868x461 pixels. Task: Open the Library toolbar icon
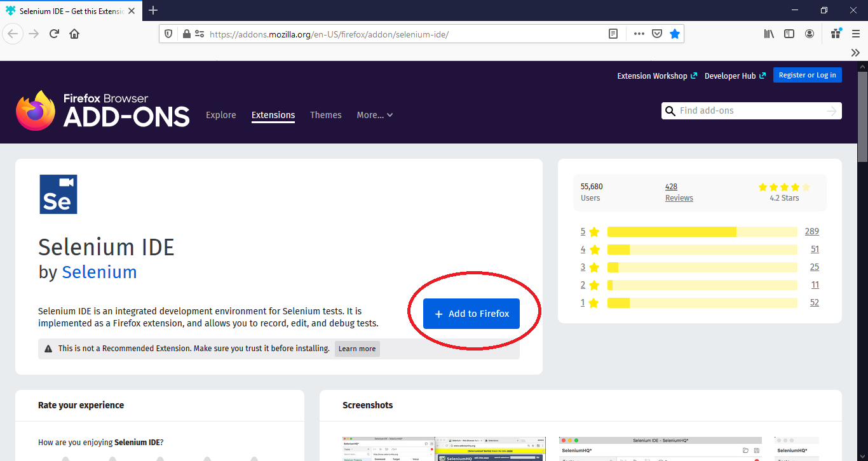(769, 34)
